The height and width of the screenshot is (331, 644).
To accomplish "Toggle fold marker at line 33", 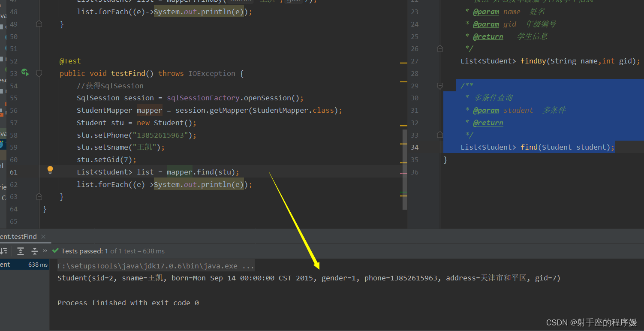I will click(439, 135).
